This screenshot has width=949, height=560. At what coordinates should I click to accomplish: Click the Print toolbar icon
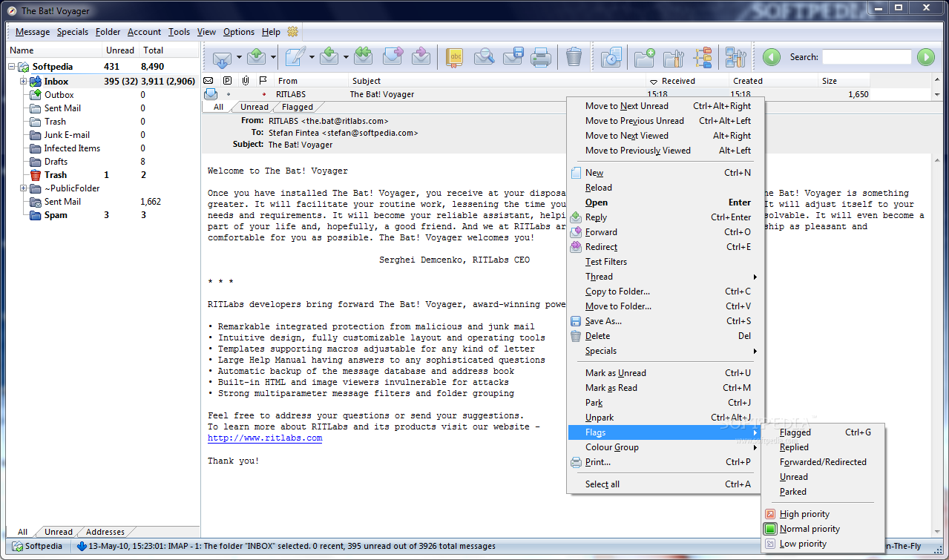pos(540,57)
